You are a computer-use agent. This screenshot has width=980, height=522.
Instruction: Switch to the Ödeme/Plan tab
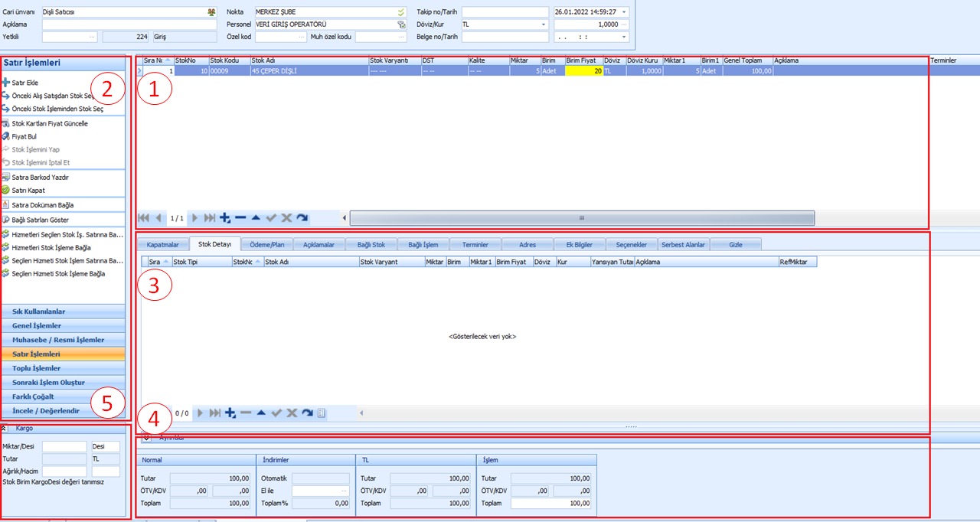coord(266,244)
